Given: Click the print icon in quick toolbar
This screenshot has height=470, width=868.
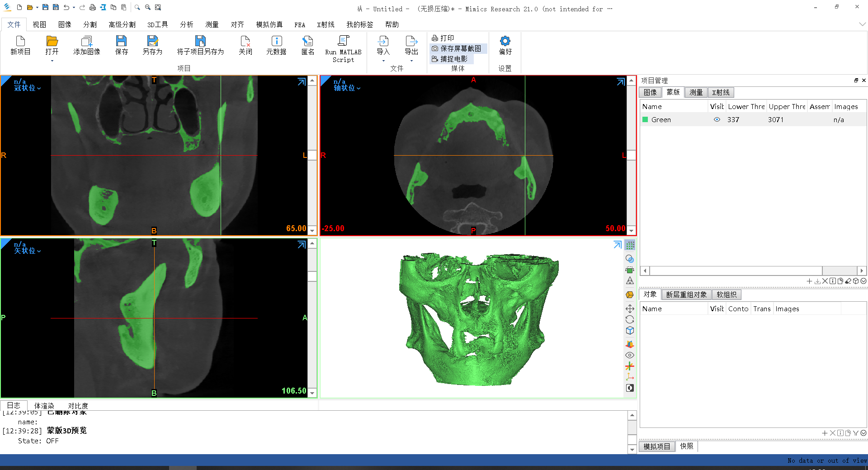Looking at the screenshot, I should tap(92, 7).
